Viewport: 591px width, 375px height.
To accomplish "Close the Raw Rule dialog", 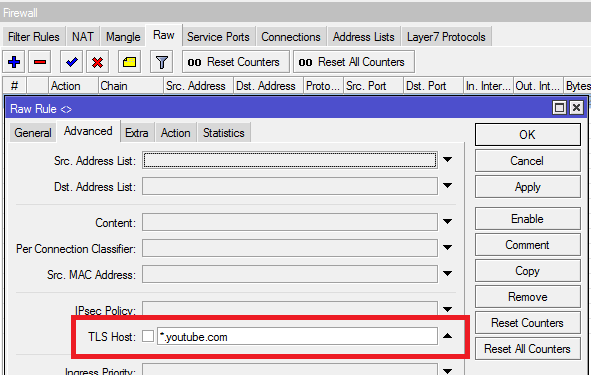I will [576, 108].
